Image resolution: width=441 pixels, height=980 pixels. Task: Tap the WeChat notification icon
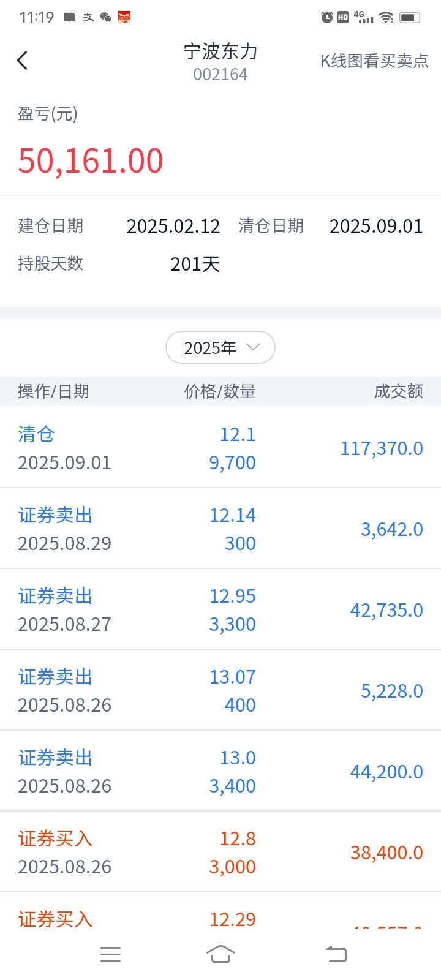pos(106,17)
